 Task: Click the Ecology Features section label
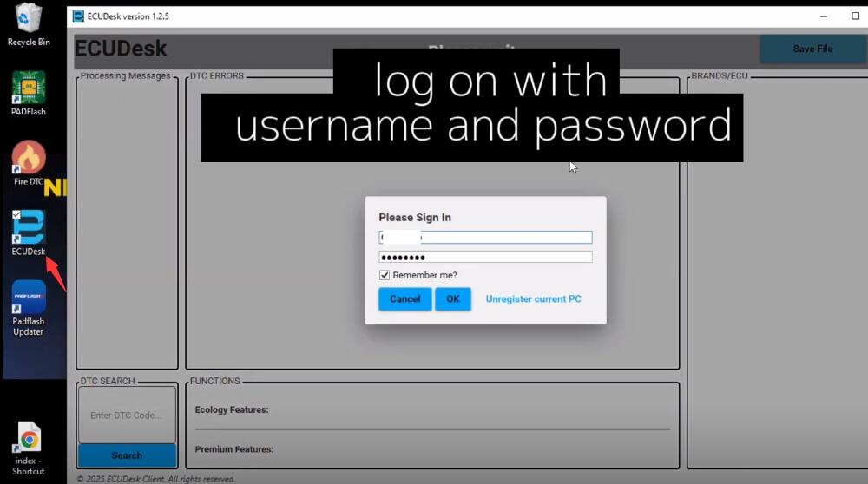pyautogui.click(x=232, y=409)
